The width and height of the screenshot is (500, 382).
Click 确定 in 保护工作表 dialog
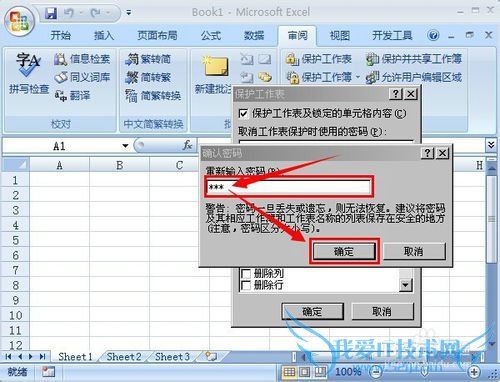click(x=313, y=311)
